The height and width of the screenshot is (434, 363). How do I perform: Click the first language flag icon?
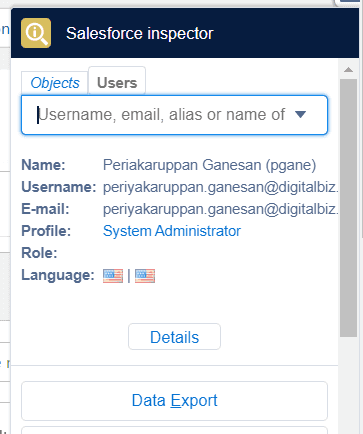[x=113, y=276]
